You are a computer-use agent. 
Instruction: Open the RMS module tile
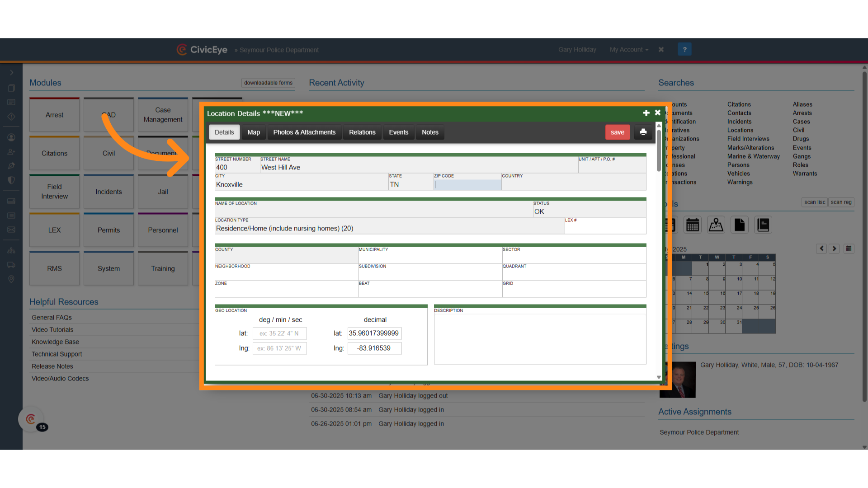point(54,268)
